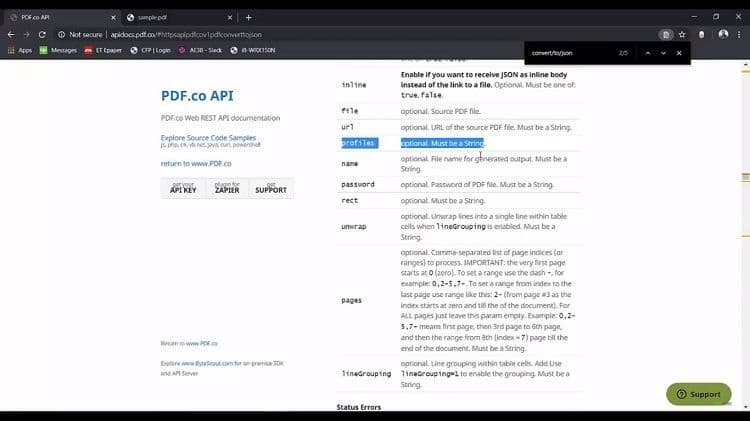Open a new browser tab

coord(248,17)
